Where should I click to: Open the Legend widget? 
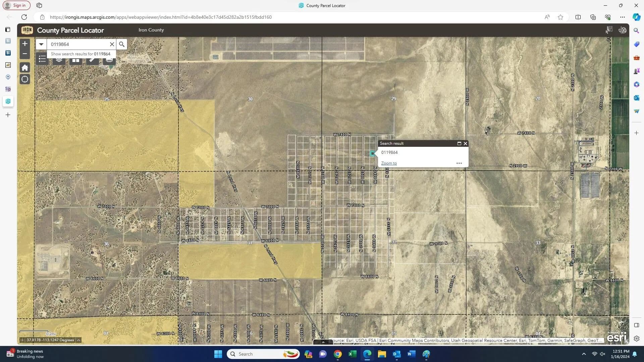pyautogui.click(x=42, y=60)
